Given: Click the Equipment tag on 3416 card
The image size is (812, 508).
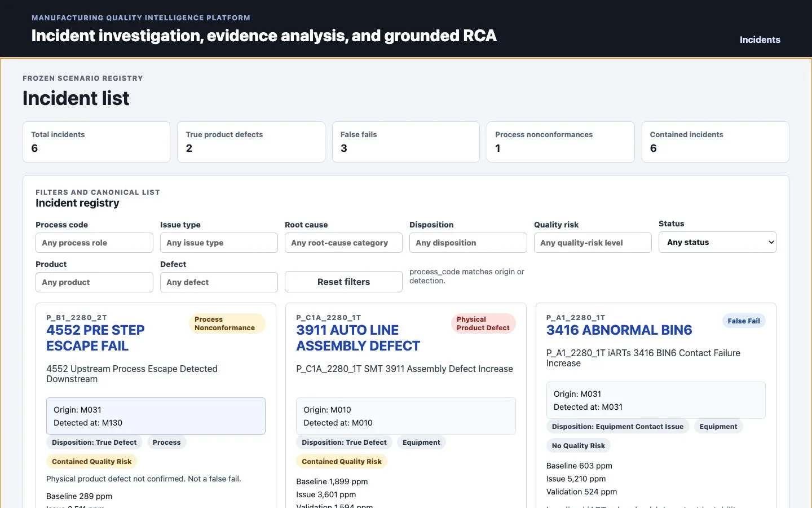Looking at the screenshot, I should (718, 427).
